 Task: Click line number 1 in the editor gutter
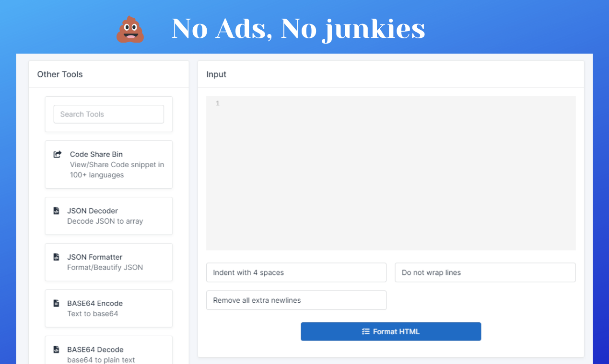[x=218, y=103]
